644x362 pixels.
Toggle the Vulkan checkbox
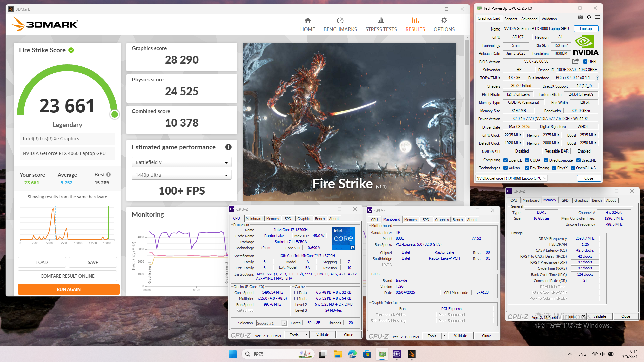pyautogui.click(x=505, y=168)
